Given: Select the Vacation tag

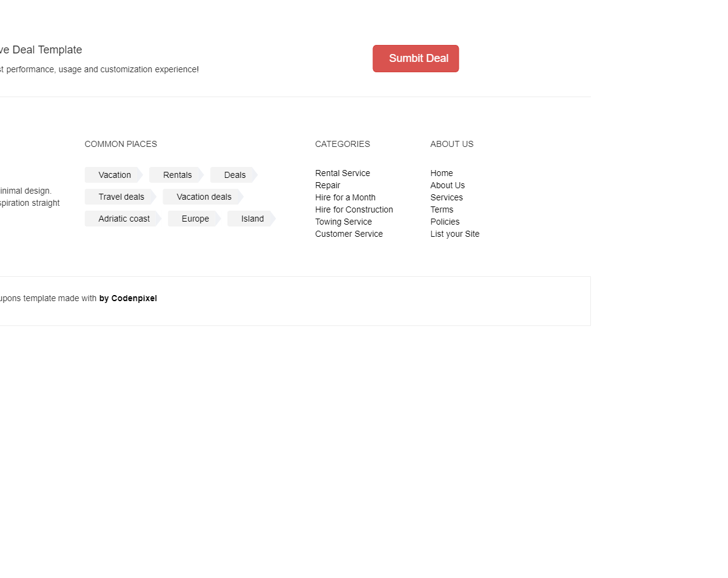Looking at the screenshot, I should click(114, 175).
